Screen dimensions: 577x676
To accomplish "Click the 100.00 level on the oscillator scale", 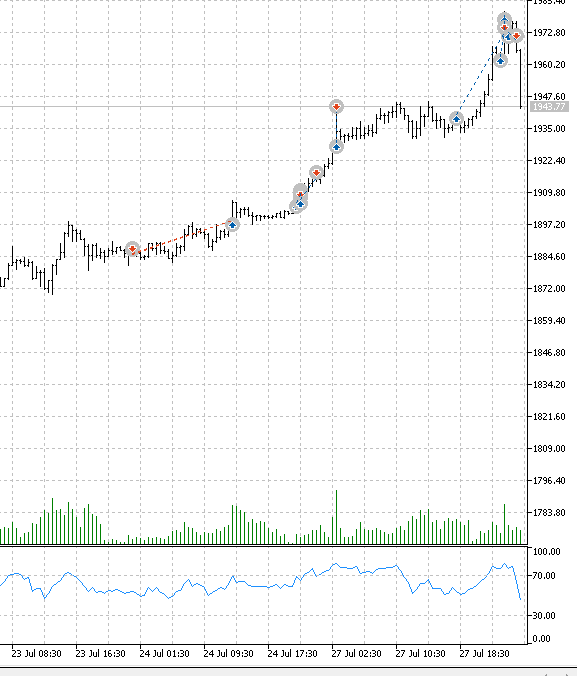I will (546, 551).
